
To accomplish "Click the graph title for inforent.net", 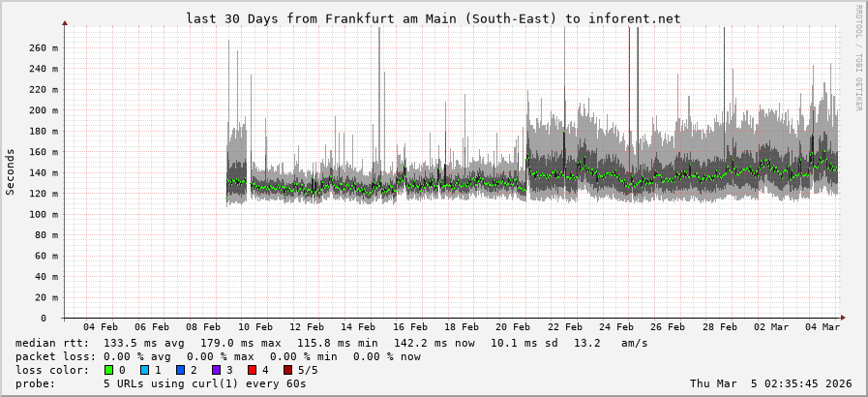I will click(433, 18).
